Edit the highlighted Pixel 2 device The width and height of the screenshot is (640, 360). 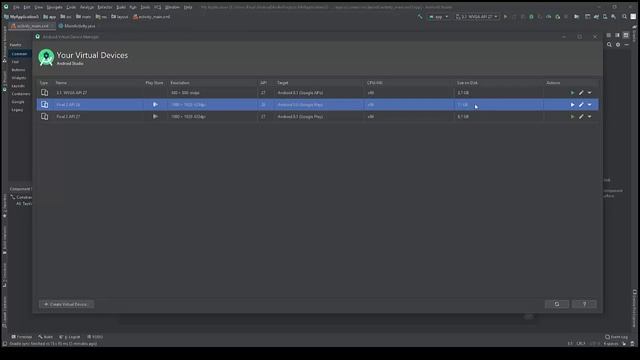pyautogui.click(x=581, y=104)
